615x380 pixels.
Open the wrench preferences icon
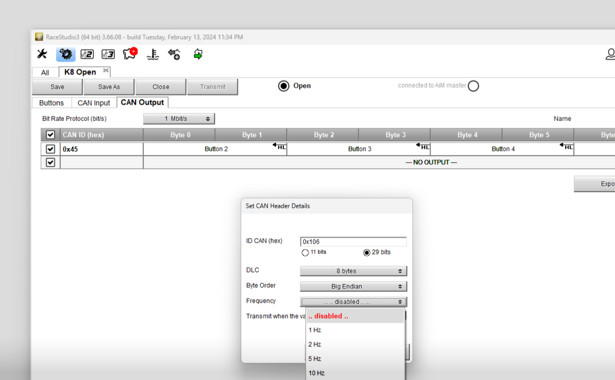(x=42, y=54)
